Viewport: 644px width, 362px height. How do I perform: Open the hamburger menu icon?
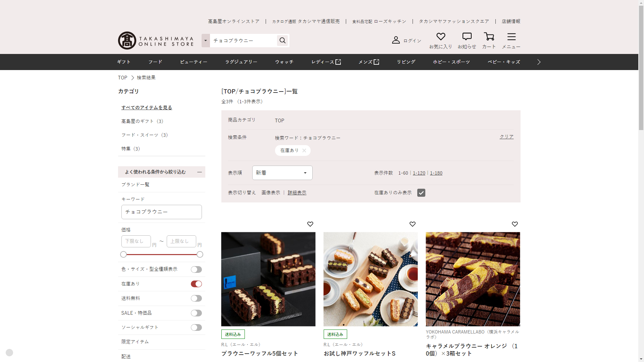(511, 37)
